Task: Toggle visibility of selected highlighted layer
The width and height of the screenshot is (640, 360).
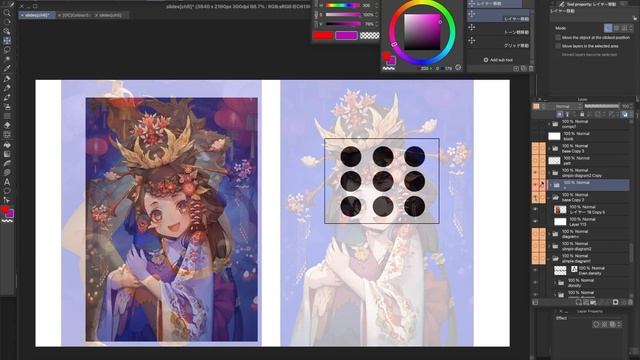Action: click(535, 185)
